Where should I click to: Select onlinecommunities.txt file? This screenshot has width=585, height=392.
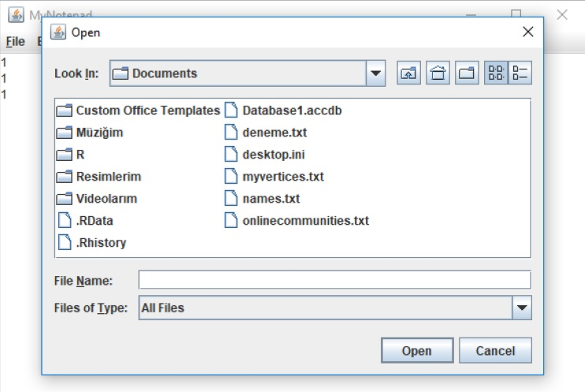(297, 221)
